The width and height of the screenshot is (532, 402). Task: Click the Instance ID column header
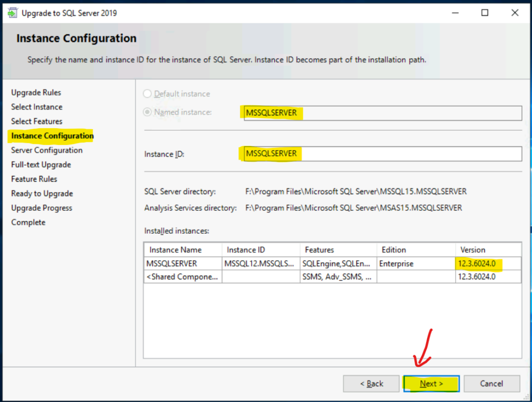(261, 250)
